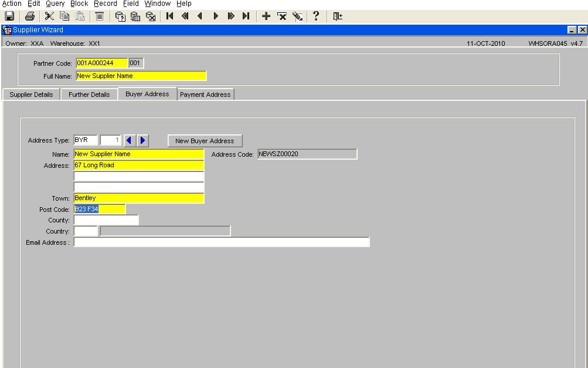Click the Country description field
588x368 pixels.
pyautogui.click(x=165, y=231)
